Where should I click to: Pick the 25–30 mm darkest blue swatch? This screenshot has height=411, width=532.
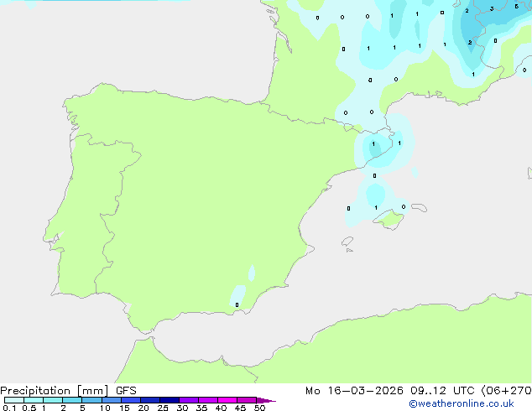[x=169, y=400]
